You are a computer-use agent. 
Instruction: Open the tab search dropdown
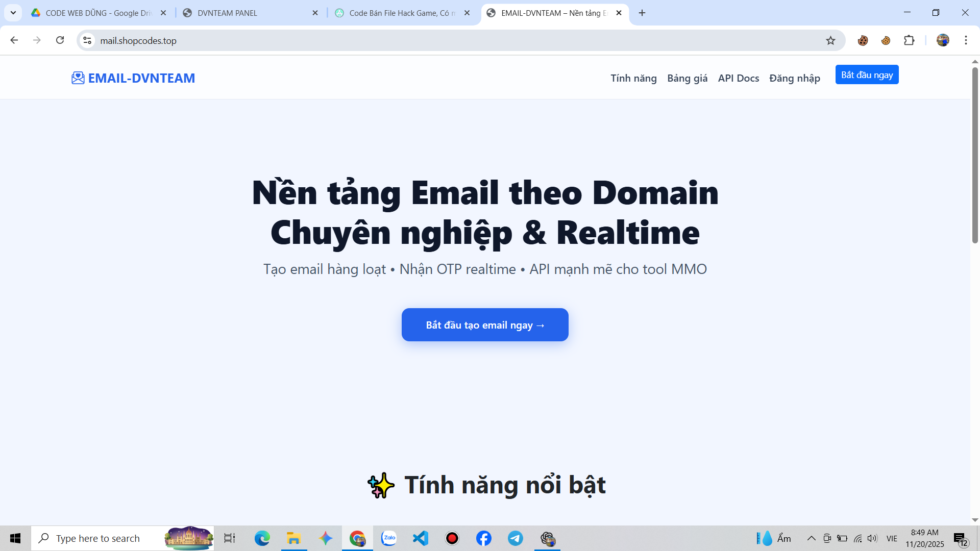[x=13, y=13]
